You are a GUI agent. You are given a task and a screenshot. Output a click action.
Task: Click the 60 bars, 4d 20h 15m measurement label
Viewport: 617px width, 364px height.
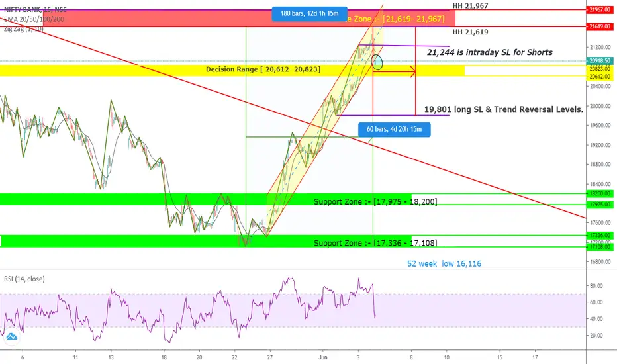395,129
